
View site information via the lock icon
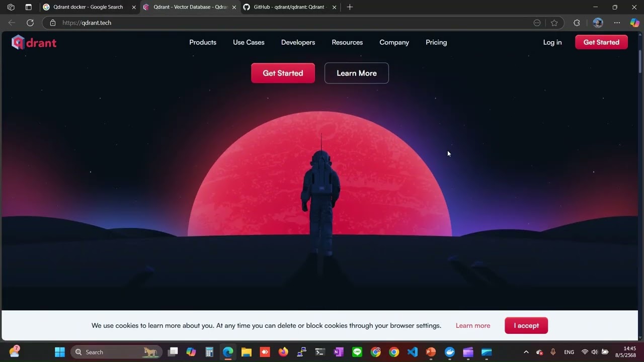[53, 23]
